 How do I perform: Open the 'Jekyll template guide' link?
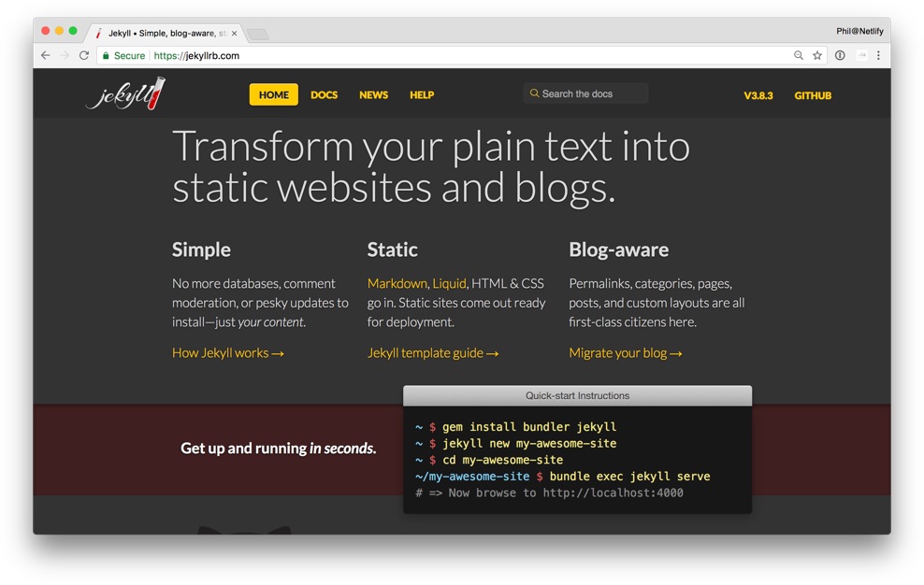[x=433, y=353]
